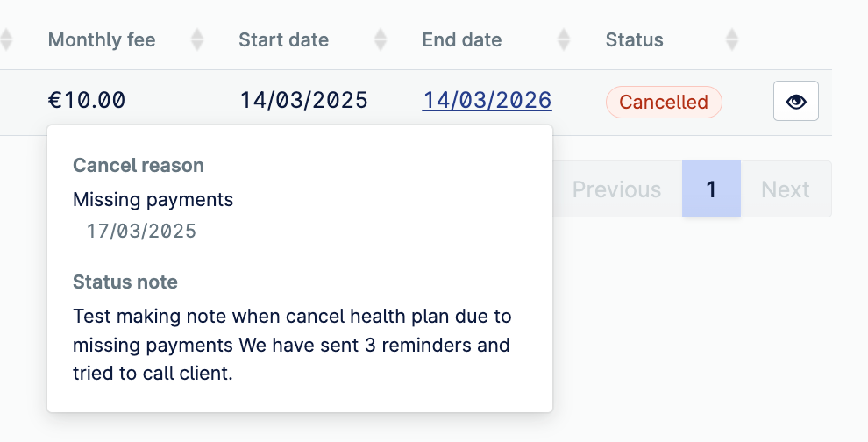Click the 14/03/2025 start date cell
The image size is (868, 442).
coord(303,101)
